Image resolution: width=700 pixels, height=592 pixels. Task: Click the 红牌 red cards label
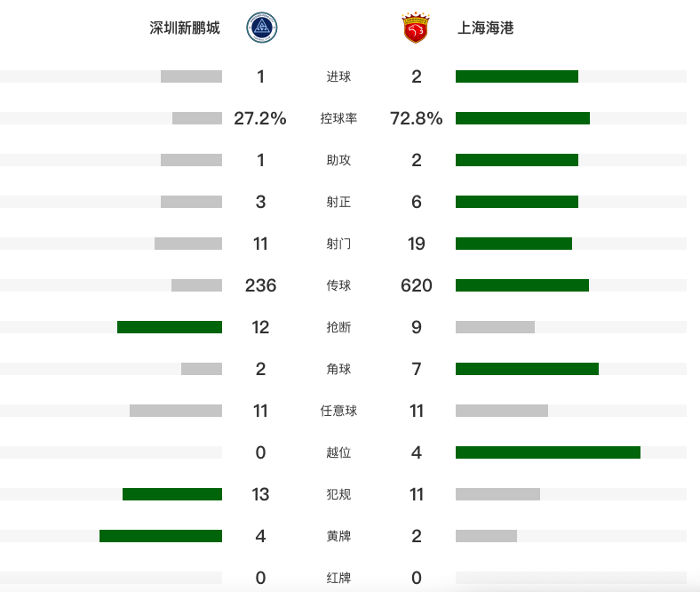[338, 578]
